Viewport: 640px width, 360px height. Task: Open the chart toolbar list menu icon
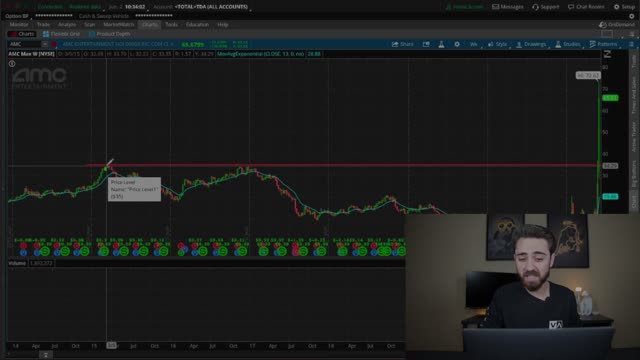[x=631, y=44]
